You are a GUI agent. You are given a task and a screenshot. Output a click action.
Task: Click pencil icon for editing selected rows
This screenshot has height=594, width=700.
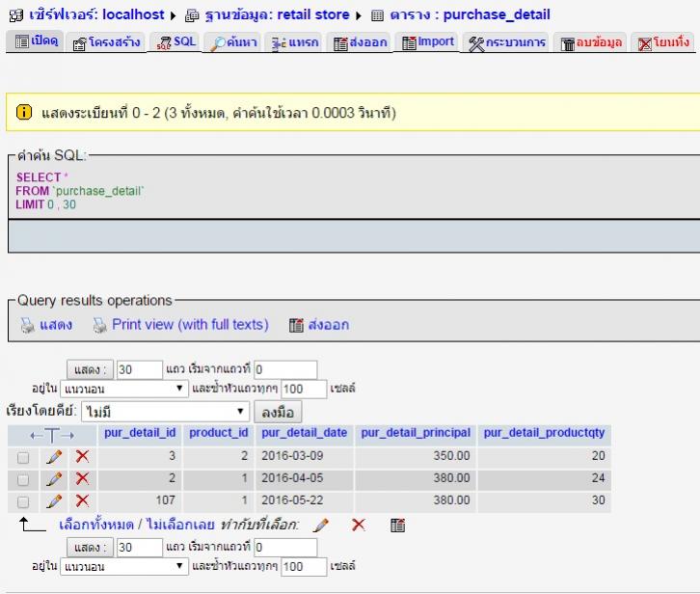click(x=320, y=526)
